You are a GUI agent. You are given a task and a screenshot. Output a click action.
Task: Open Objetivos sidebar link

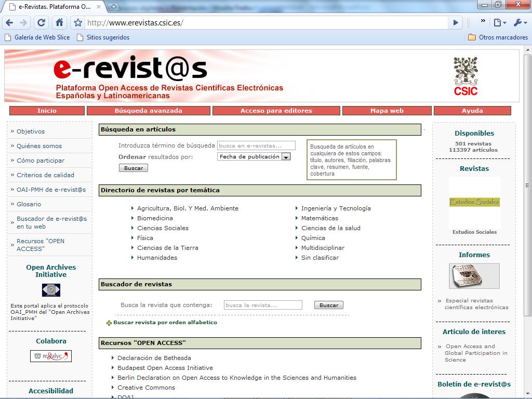point(31,131)
